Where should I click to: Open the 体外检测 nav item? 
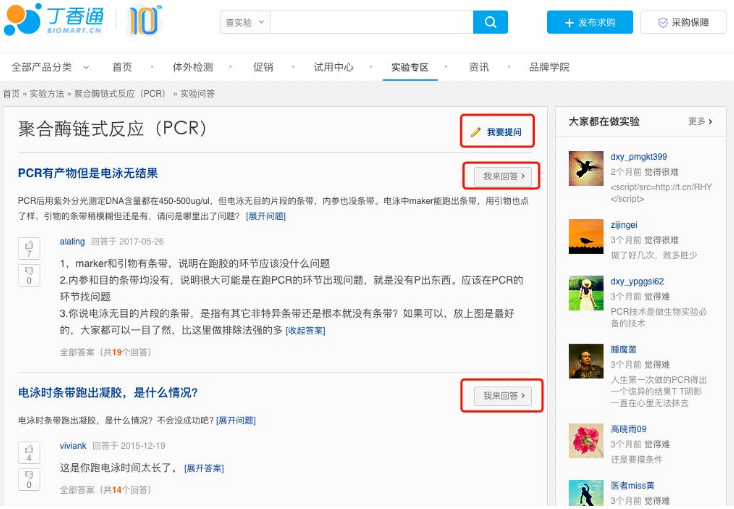coord(193,67)
